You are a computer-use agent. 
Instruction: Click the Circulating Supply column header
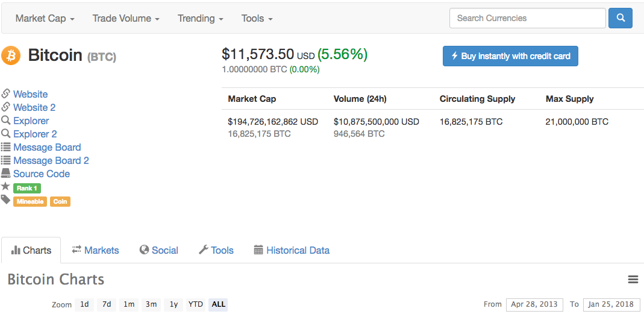coord(477,99)
